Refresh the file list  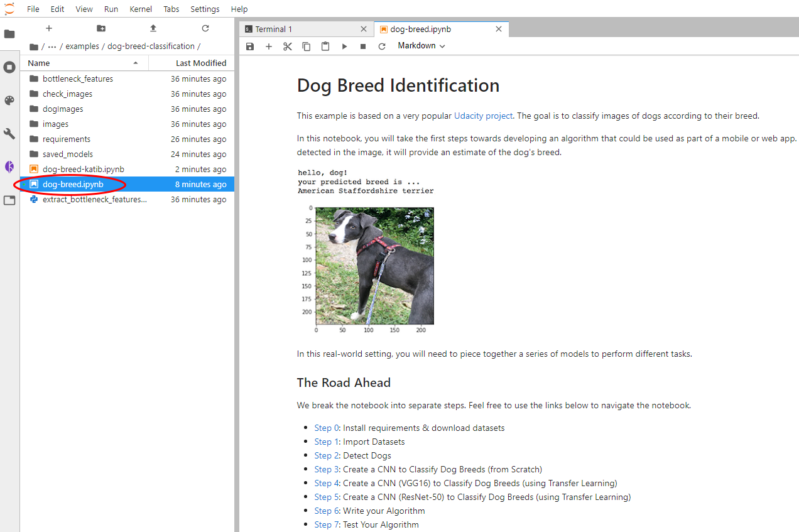(x=205, y=28)
